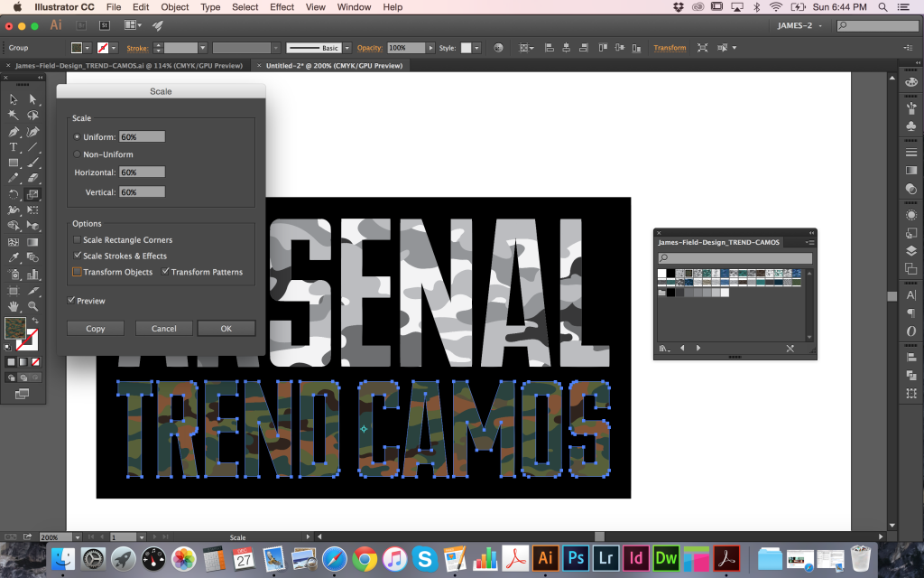
Task: Select the Hand tool
Action: click(14, 306)
